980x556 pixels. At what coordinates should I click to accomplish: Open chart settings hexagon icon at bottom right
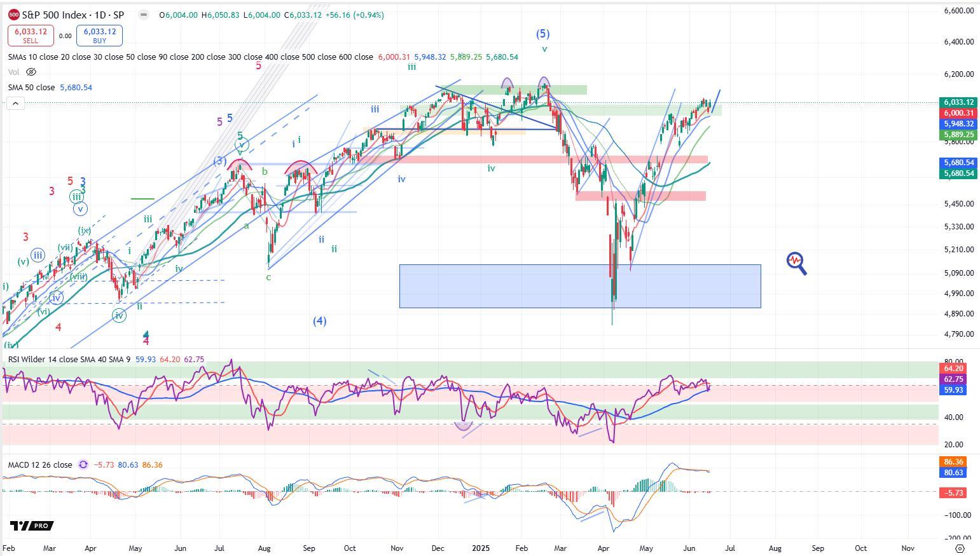click(x=960, y=548)
